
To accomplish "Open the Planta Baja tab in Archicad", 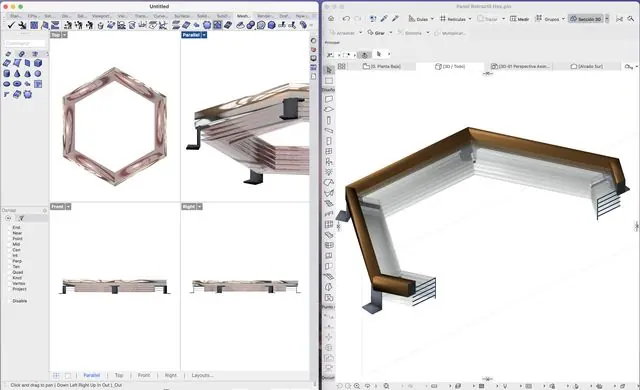I will click(382, 66).
